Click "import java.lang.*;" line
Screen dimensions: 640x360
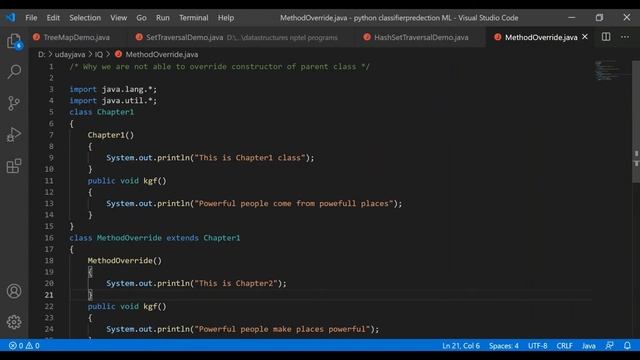point(113,89)
